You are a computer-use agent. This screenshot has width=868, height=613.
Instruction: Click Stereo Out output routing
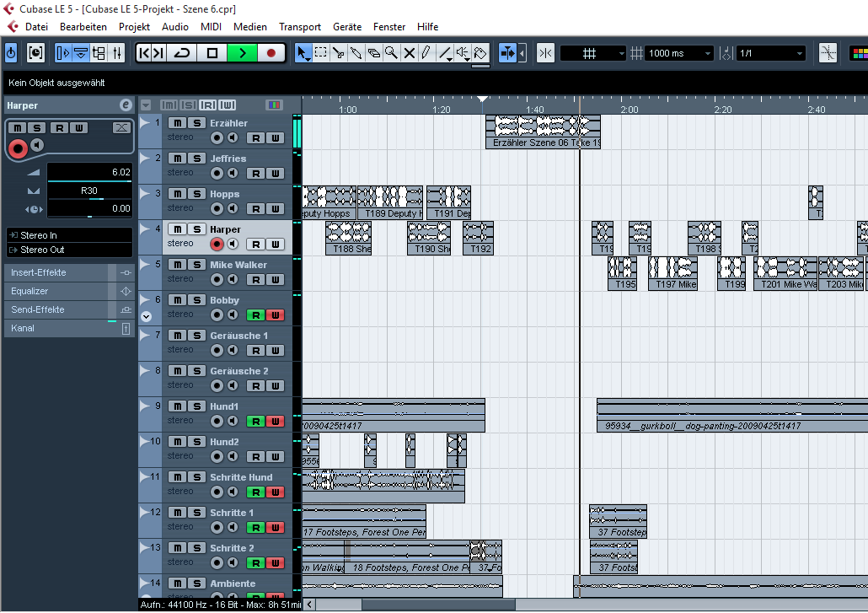(x=69, y=250)
